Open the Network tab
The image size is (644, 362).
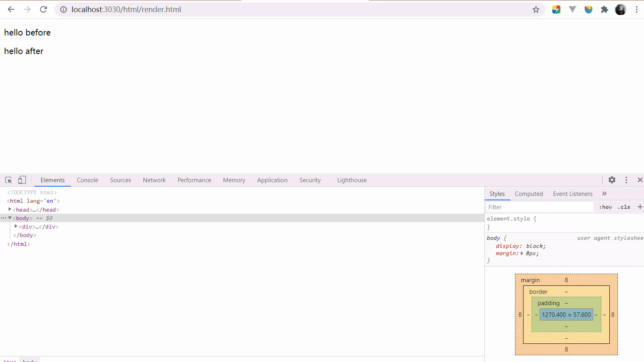point(154,180)
